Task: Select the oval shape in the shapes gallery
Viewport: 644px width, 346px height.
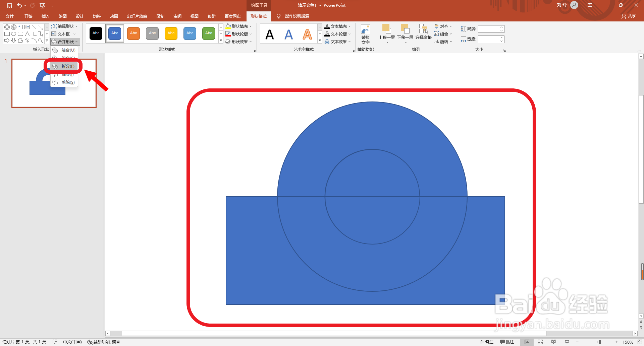Action: pyautogui.click(x=13, y=34)
